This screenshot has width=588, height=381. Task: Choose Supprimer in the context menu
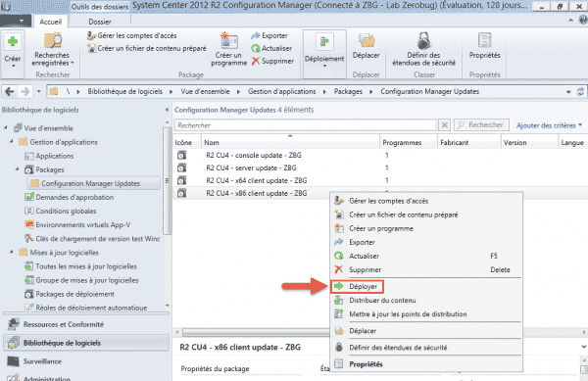coord(426,269)
